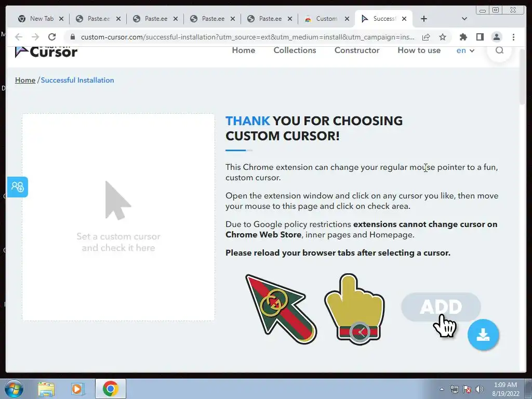Select the Gucci hand pointer image
This screenshot has height=399, width=532.
(x=355, y=309)
